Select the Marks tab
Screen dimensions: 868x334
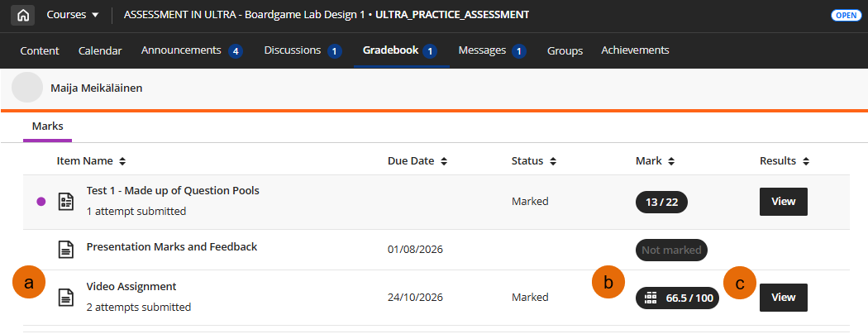[48, 126]
